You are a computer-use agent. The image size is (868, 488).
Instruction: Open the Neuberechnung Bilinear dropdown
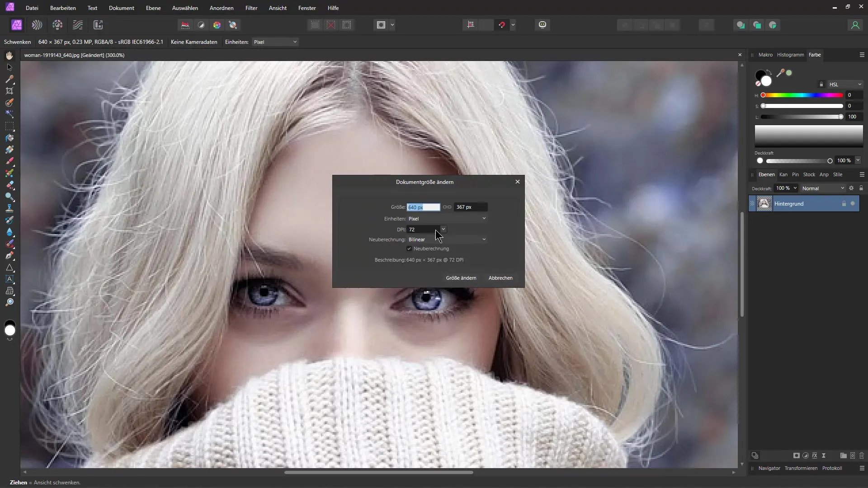447,239
